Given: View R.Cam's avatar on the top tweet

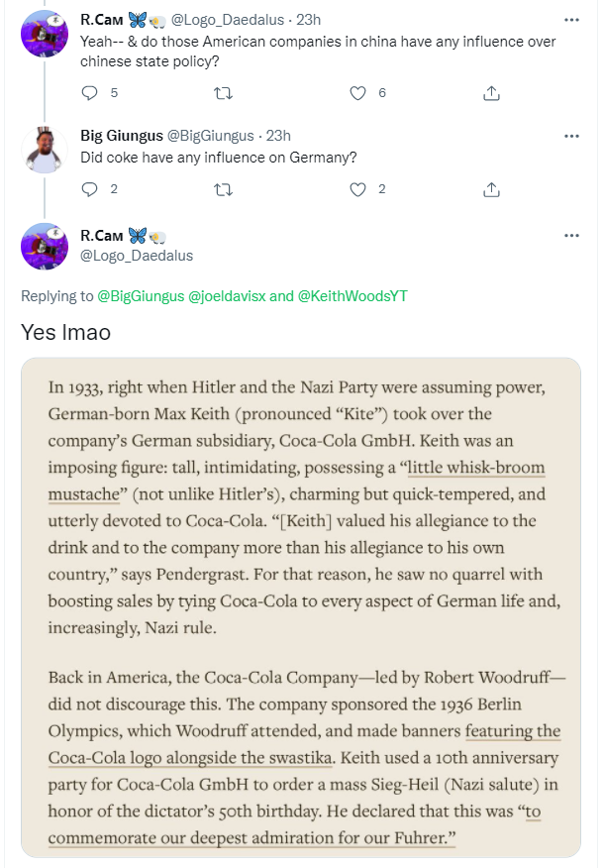Looking at the screenshot, I should point(45,34).
